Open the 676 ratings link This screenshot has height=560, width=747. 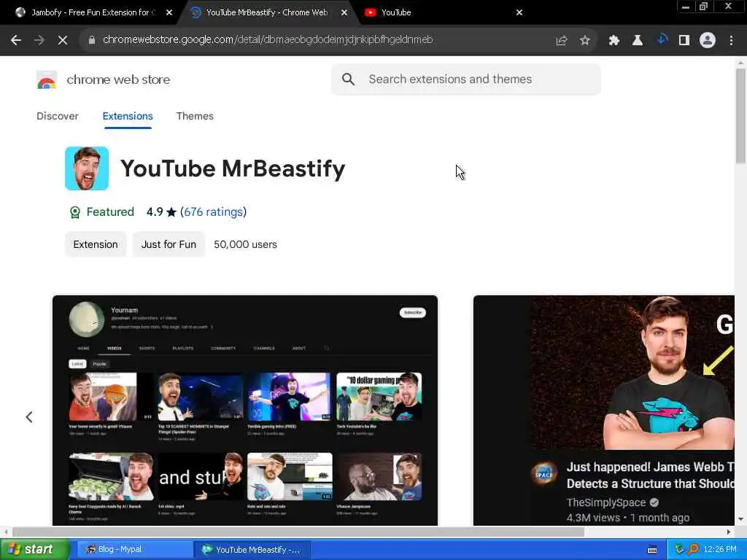click(x=214, y=212)
